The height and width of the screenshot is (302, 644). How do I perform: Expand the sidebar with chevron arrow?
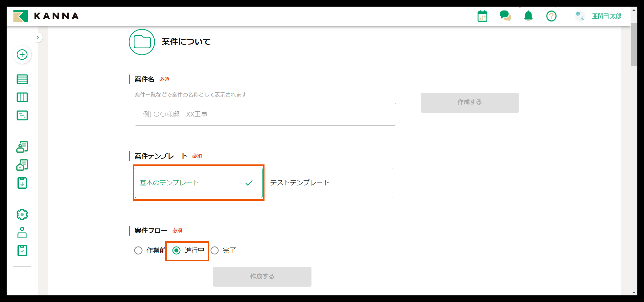click(x=38, y=37)
